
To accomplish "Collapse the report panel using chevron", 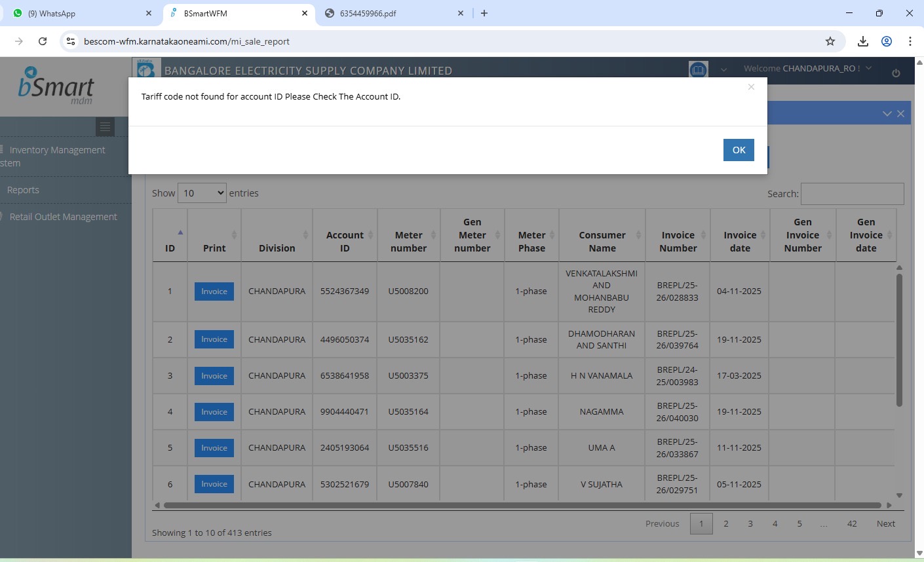I will point(887,114).
